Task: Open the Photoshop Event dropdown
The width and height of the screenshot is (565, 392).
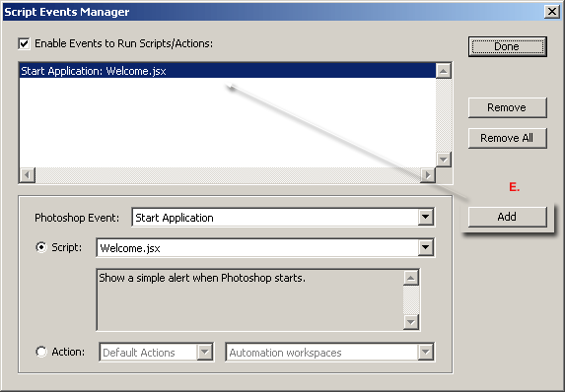Action: (284, 217)
